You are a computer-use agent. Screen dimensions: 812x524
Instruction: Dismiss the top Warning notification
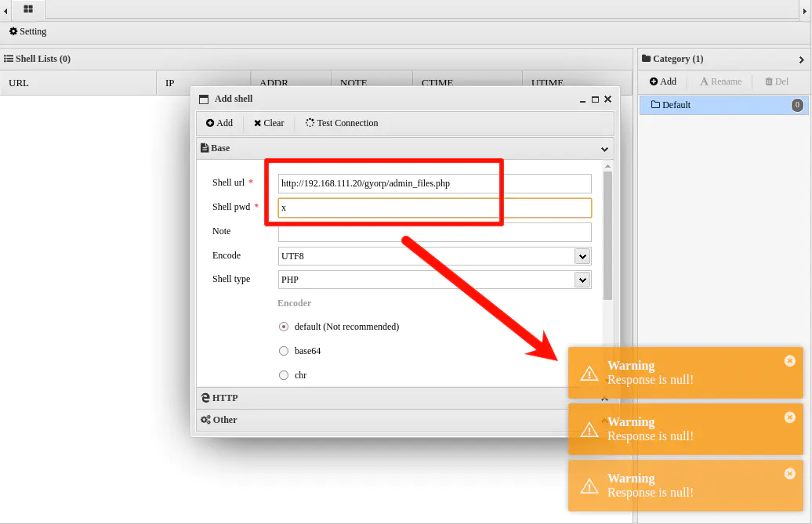click(x=789, y=361)
